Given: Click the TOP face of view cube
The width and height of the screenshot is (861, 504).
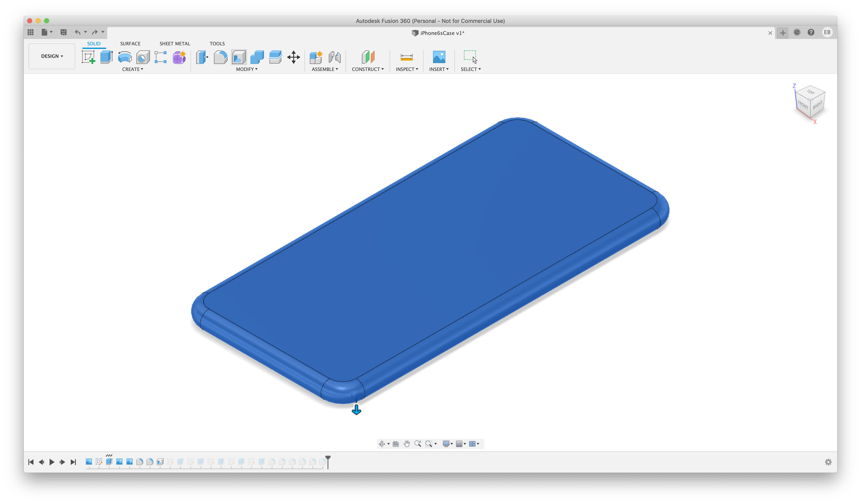Looking at the screenshot, I should [x=810, y=92].
